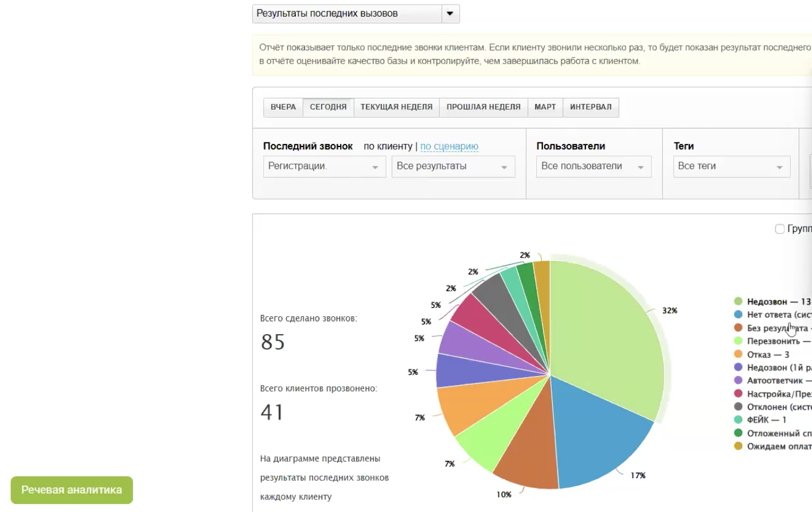Screen dimensions: 812x512
Task: Open the 'Все результаты' dropdown
Action: (453, 166)
